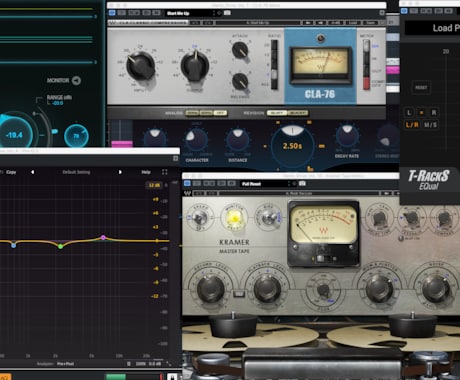Toggle Analyzer Pre+Post mode

pos(65,364)
